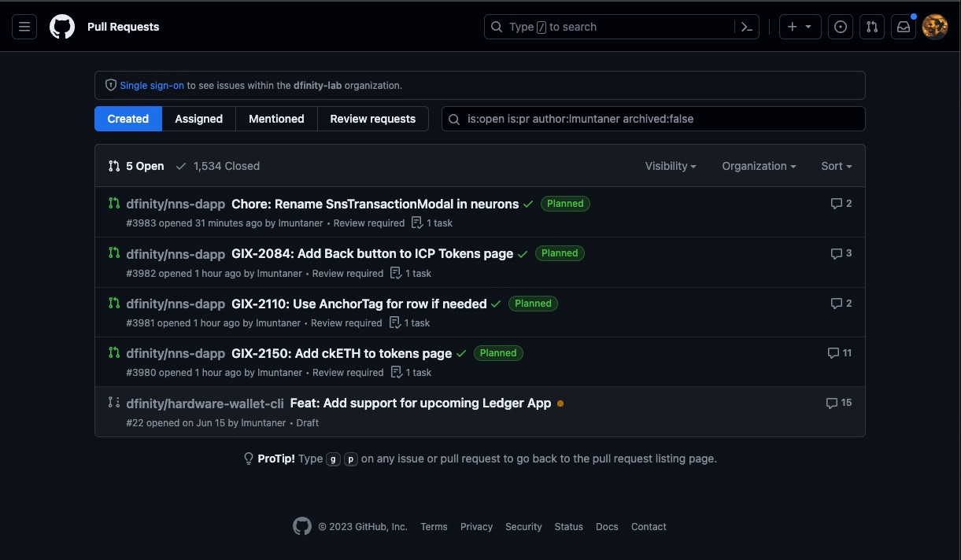Click the plus create-new icon
The height and width of the screenshot is (560, 961).
(x=792, y=27)
